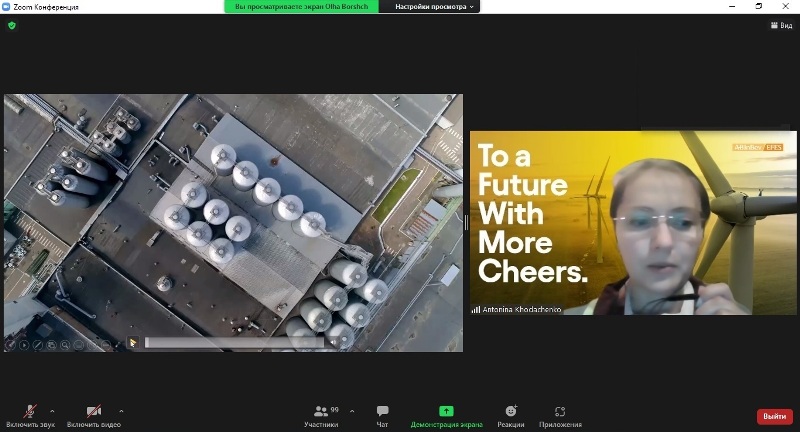Click the yellow laser pointer cursor icon
800x432 pixels.
click(133, 343)
